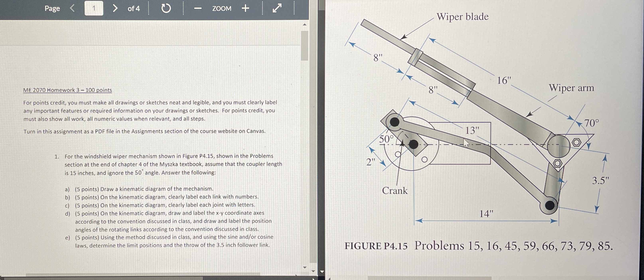644x280 pixels.
Task: Click the scroll-up arrow above the scrollbar
Action: [x=305, y=24]
